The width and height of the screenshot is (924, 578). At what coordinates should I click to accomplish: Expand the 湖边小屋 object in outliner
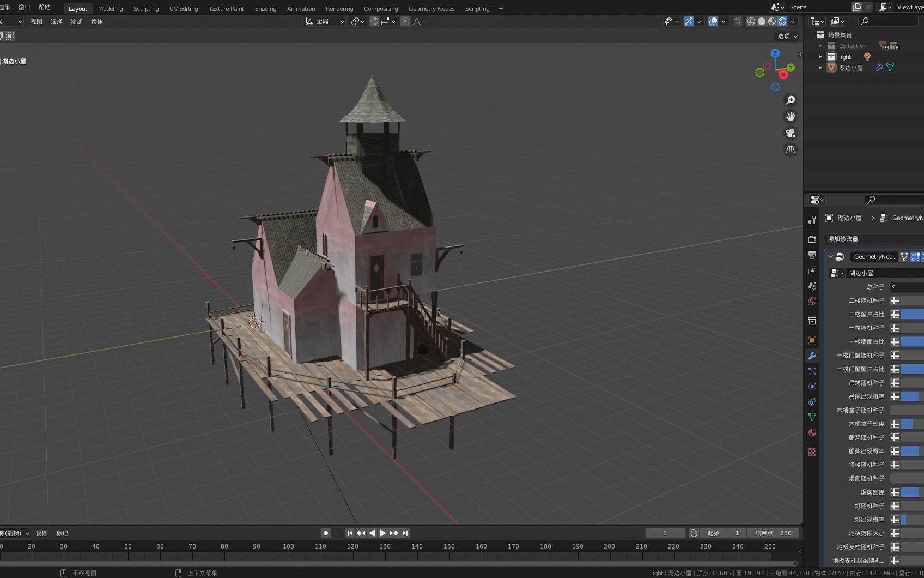[x=820, y=68]
